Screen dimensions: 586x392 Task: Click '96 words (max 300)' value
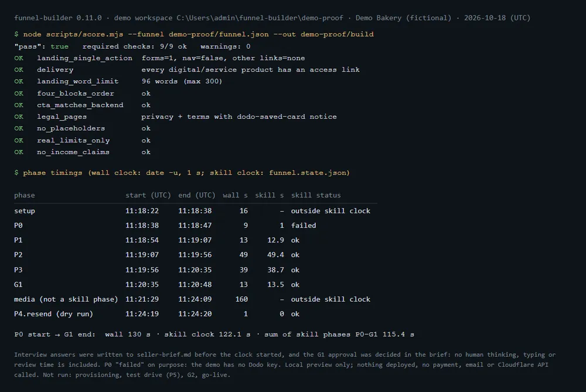[x=182, y=81]
